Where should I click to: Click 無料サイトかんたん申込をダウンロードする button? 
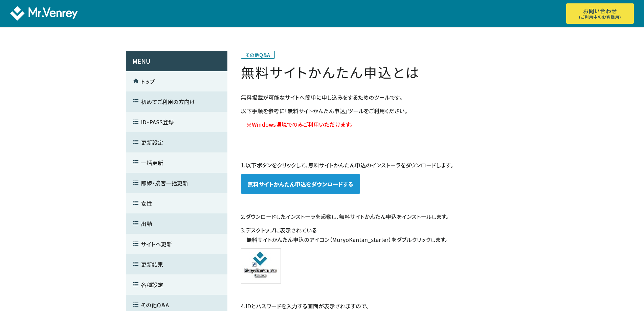[x=300, y=184]
